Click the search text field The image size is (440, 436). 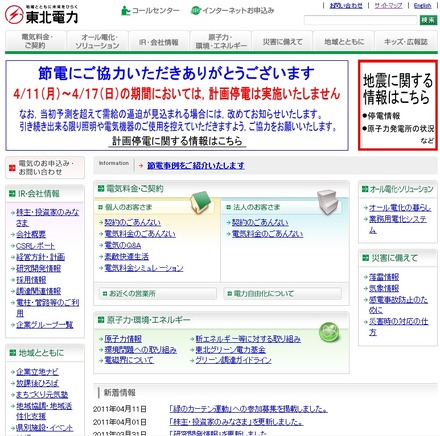click(x=360, y=20)
